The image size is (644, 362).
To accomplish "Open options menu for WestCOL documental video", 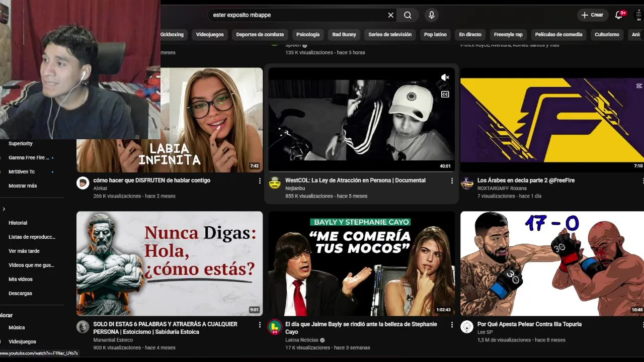I will pos(452,181).
